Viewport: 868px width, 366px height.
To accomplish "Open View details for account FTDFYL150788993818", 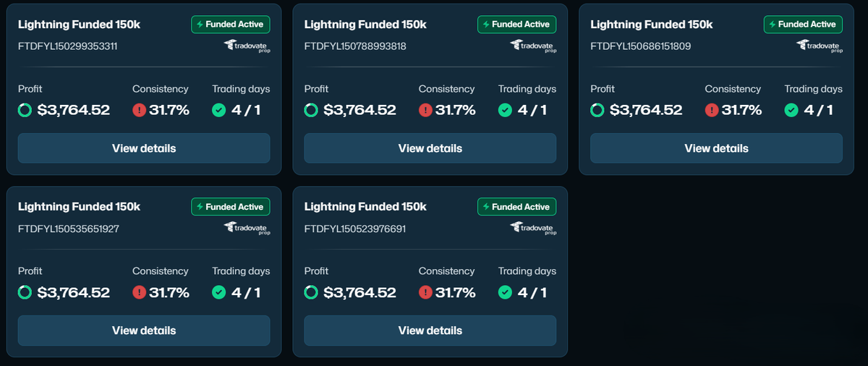I will [430, 148].
